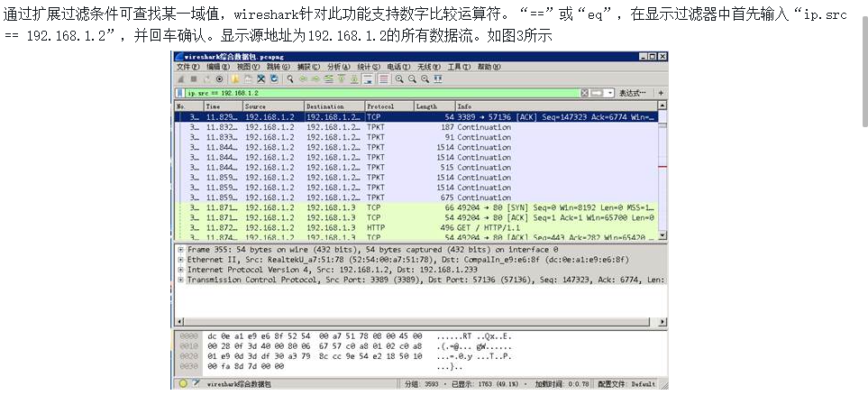Select the TPKT packet with length 515
The width and height of the screenshot is (868, 395).
point(416,168)
